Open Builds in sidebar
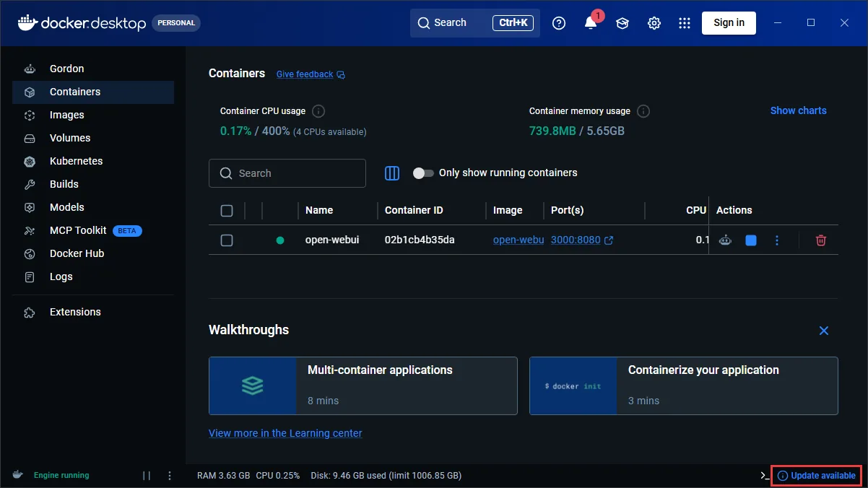The width and height of the screenshot is (868, 488). tap(93, 184)
